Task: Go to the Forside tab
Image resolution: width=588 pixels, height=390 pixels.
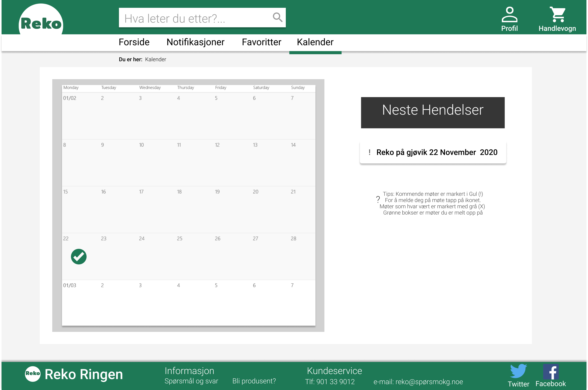Action: click(x=134, y=42)
